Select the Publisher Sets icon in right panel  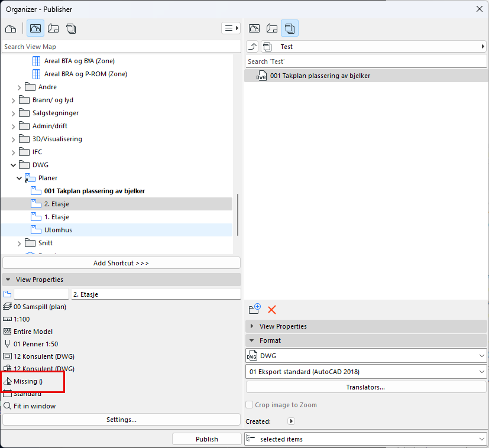click(290, 28)
